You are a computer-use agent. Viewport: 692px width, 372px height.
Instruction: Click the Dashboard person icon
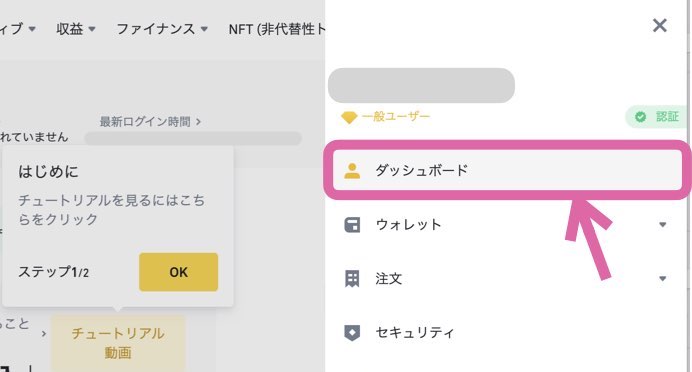pos(352,171)
